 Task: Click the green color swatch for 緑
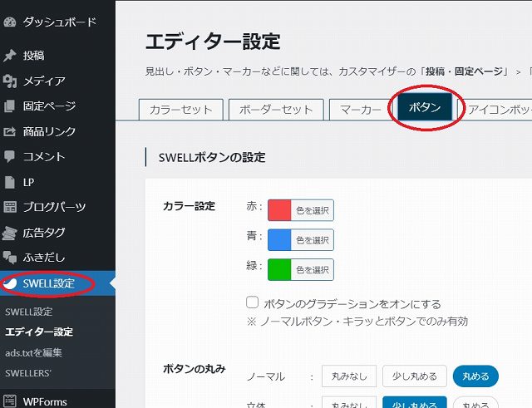279,269
